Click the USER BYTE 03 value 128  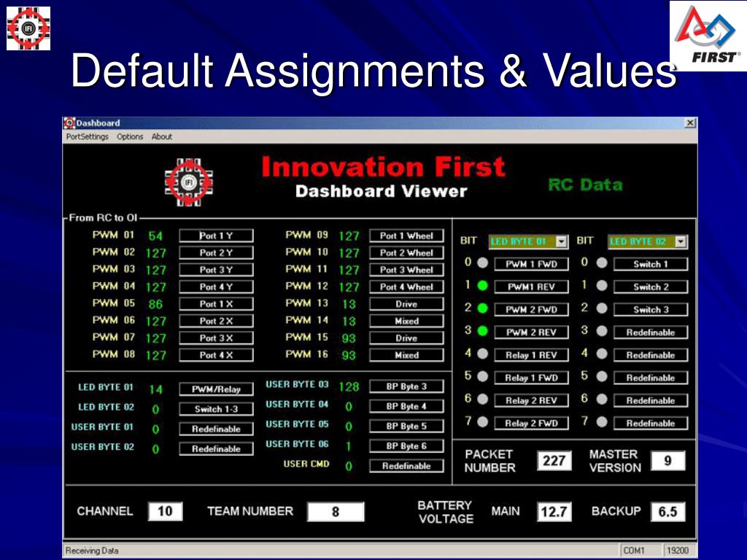pos(349,386)
